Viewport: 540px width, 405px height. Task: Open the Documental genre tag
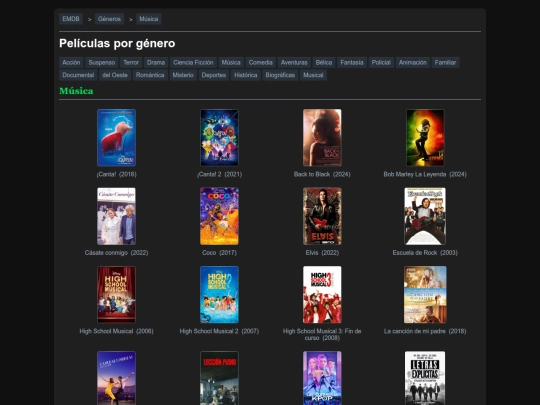coord(78,75)
